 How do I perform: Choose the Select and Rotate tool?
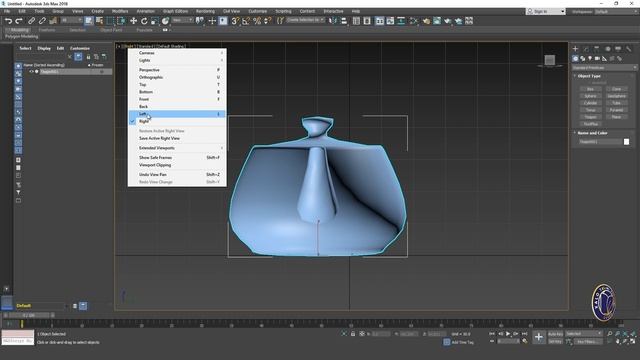(144, 21)
